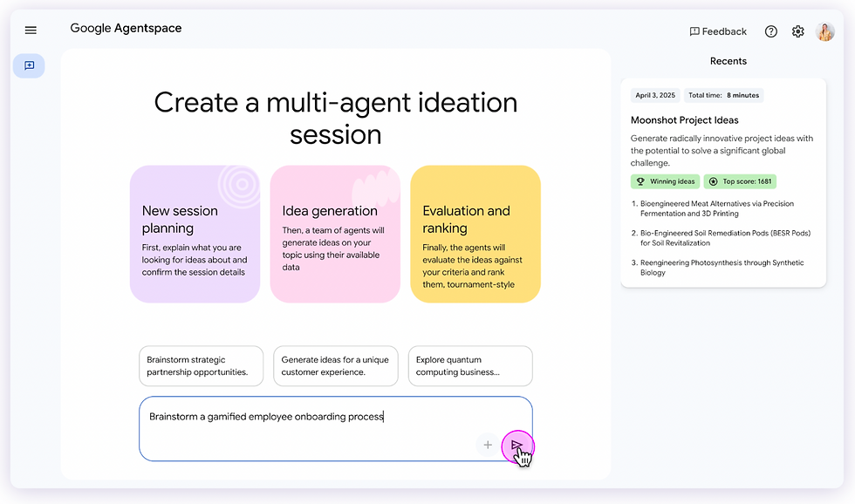The height and width of the screenshot is (504, 855).
Task: Click the plus attach button in prompt box
Action: coord(488,446)
